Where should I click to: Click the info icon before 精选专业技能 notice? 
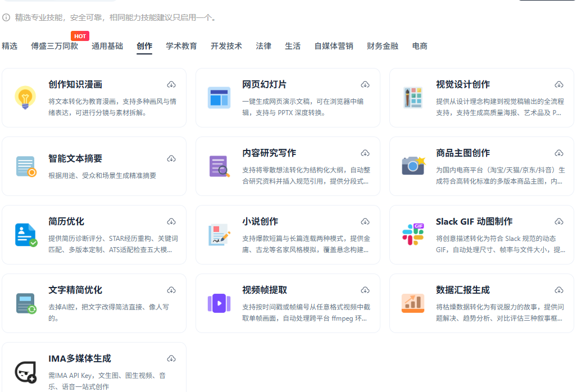coord(6,18)
